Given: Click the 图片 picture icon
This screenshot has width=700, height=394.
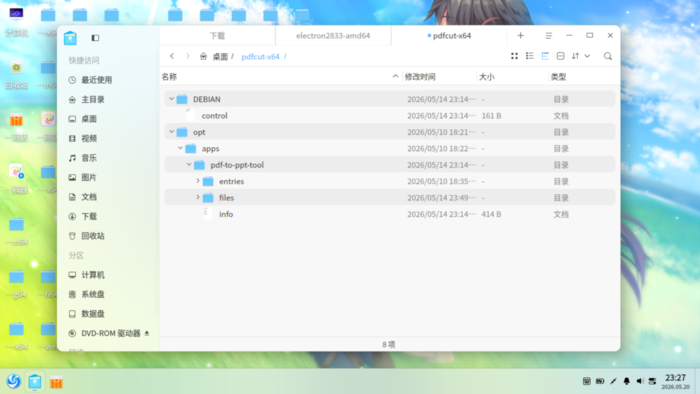Looking at the screenshot, I should point(72,177).
